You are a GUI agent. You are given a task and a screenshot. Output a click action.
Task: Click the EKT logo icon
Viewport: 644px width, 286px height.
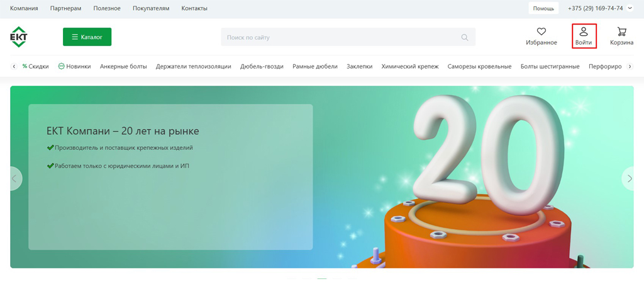[19, 37]
